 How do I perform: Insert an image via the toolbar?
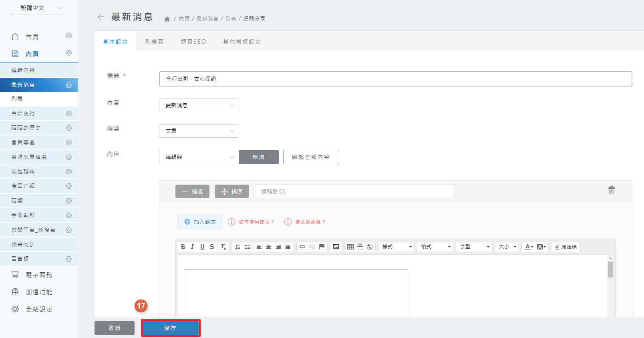[336, 247]
